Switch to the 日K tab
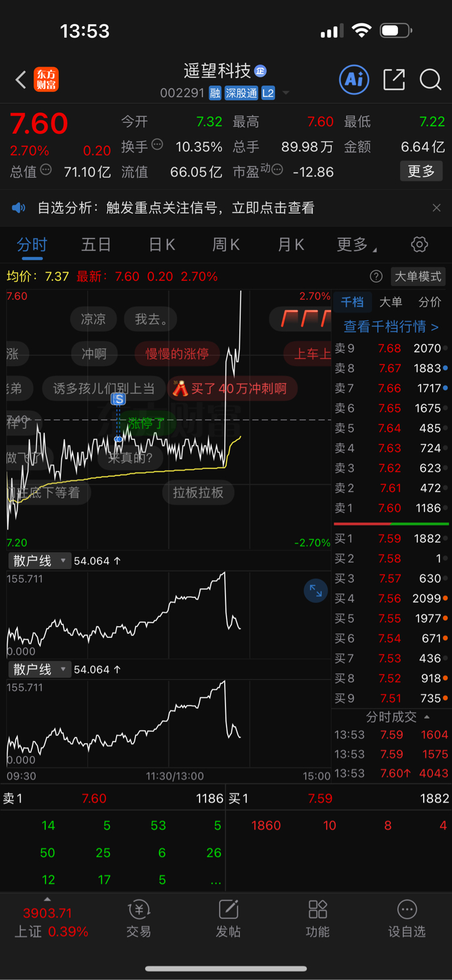 161,244
